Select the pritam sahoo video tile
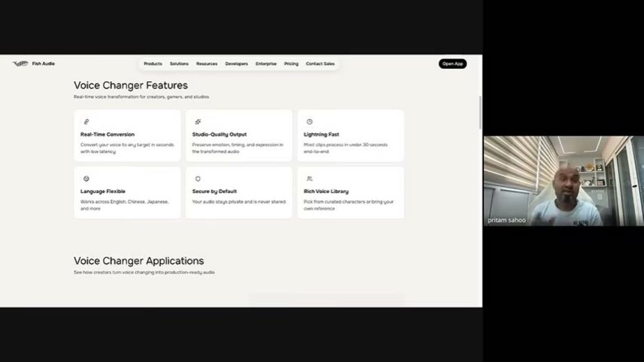644x362 pixels. 564,181
